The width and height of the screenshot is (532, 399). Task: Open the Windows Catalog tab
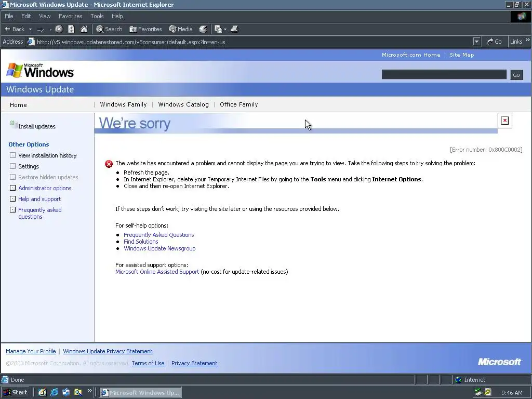pos(183,104)
